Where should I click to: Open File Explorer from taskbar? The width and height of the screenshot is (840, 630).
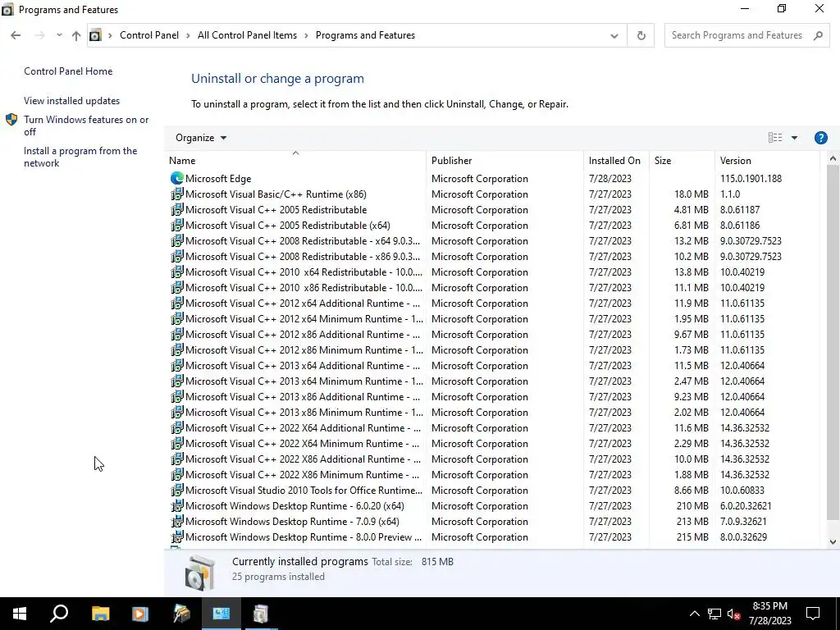[100, 614]
